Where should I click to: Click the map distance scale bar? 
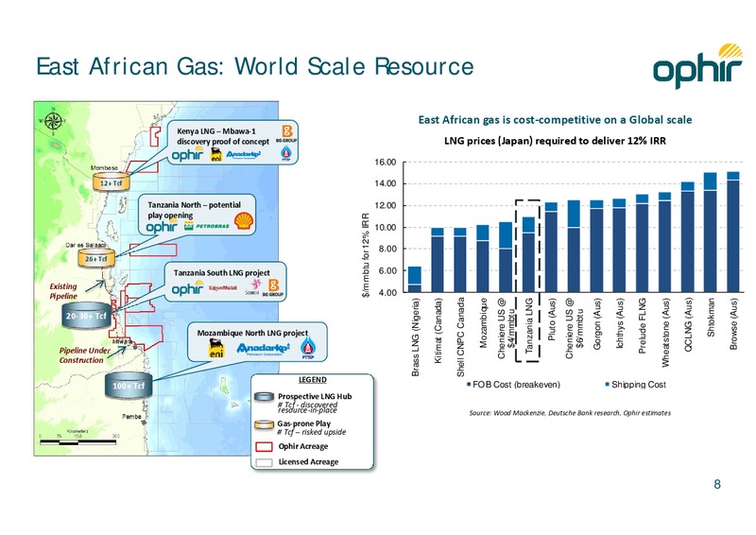click(x=78, y=440)
